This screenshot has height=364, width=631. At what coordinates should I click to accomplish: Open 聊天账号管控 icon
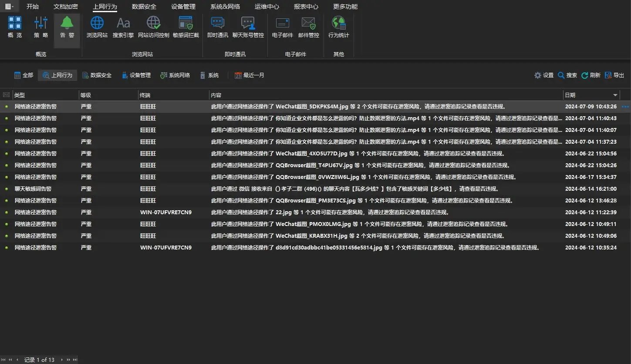coord(248,27)
